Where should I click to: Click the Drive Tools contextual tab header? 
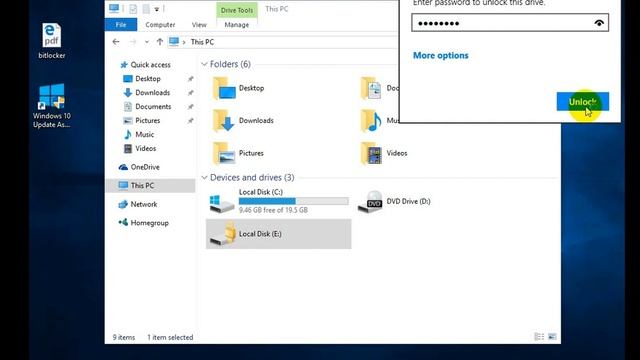pyautogui.click(x=237, y=10)
